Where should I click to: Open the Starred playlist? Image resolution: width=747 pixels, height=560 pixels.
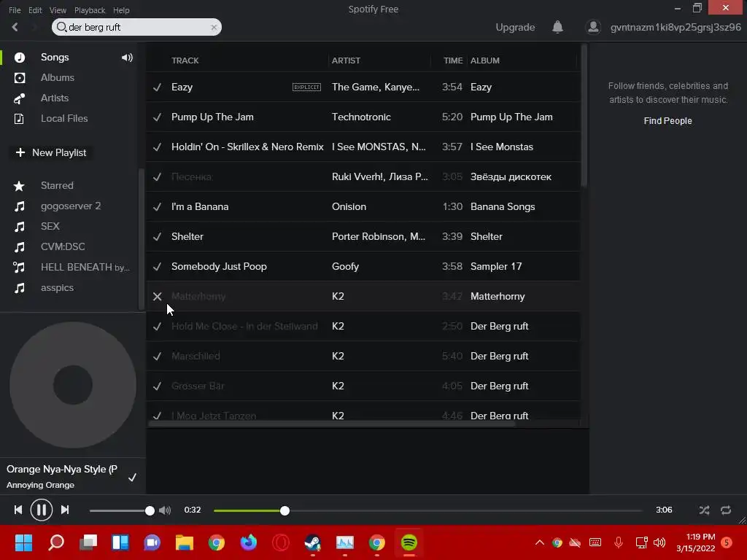click(57, 186)
